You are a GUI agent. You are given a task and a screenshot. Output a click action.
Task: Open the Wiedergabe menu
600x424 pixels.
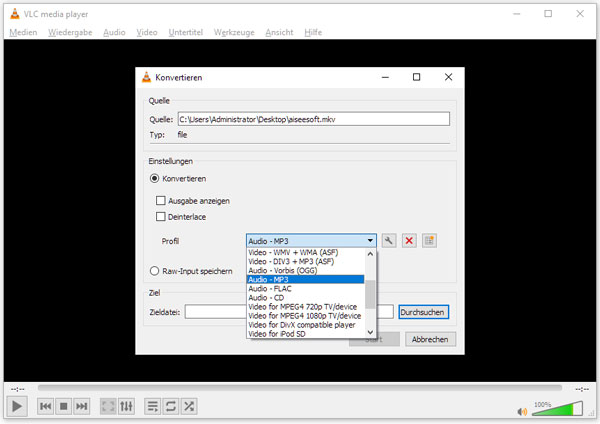pos(70,32)
